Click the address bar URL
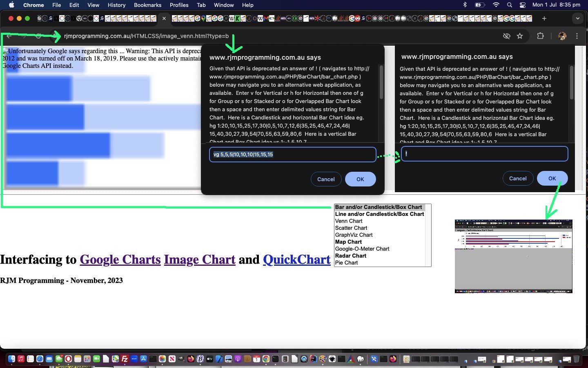This screenshot has width=588, height=368. pos(146,36)
